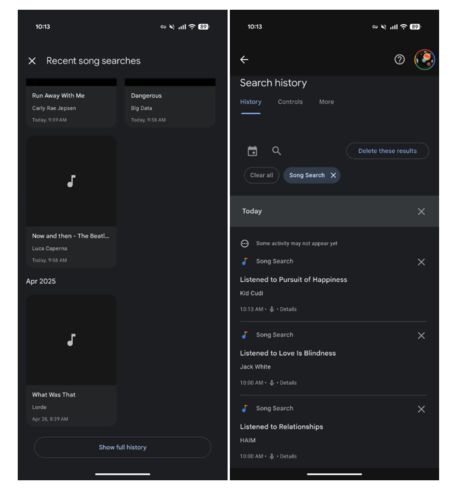Image resolution: width=450 pixels, height=490 pixels.
Task: Open the account profile avatar
Action: 424,60
